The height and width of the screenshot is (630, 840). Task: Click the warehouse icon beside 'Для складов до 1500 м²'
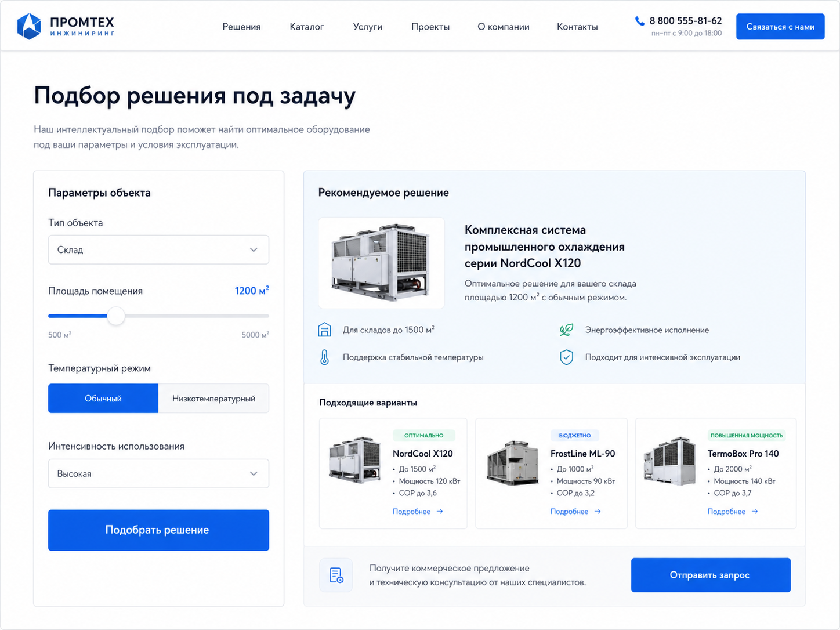(324, 330)
